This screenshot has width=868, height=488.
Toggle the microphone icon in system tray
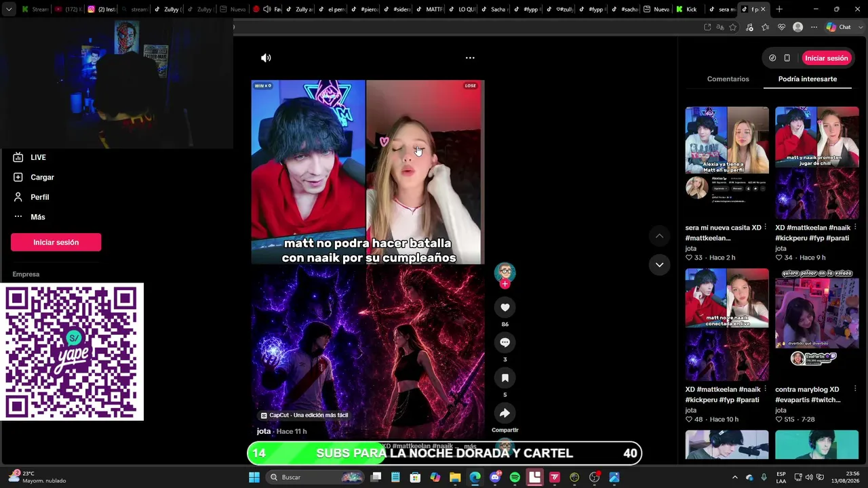764,477
